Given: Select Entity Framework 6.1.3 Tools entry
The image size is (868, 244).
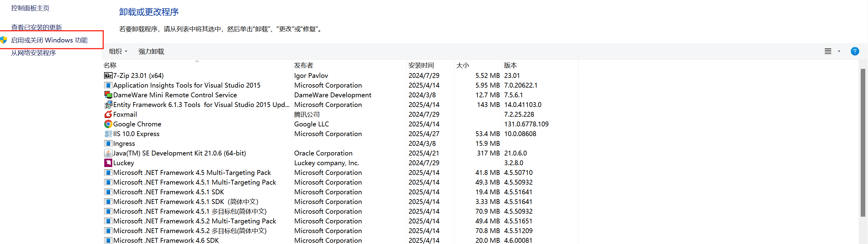Looking at the screenshot, I should [x=201, y=105].
